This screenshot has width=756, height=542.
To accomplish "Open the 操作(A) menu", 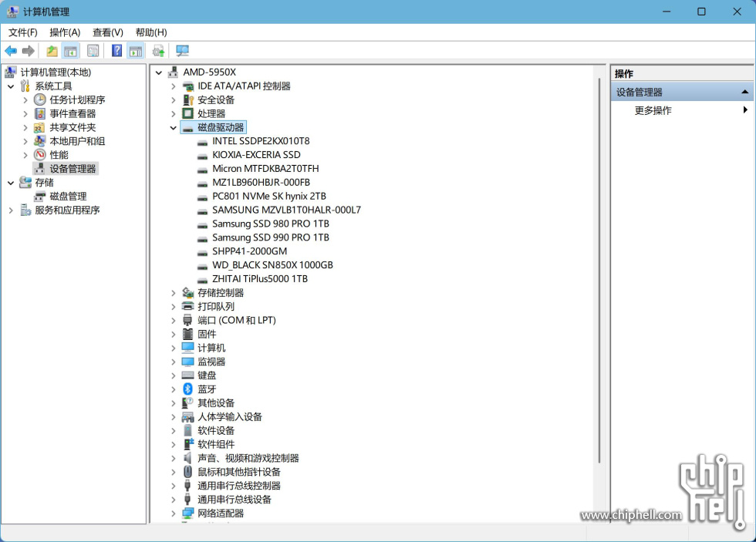I will pos(65,32).
